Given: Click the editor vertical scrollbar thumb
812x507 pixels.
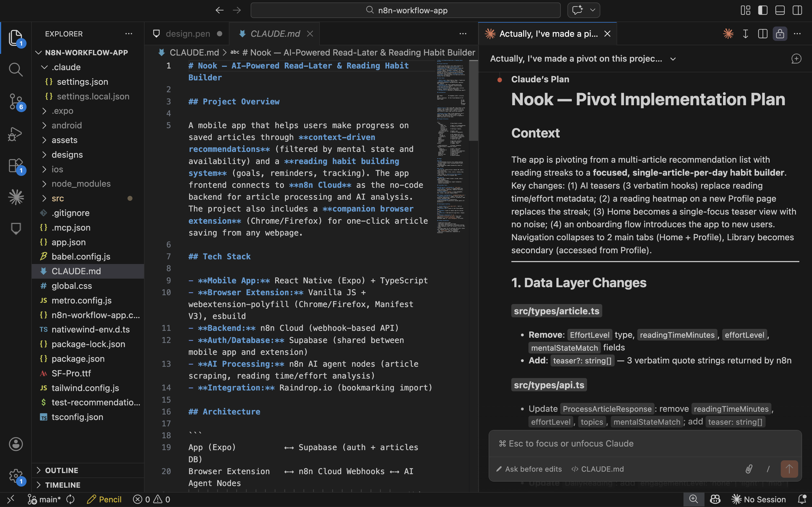Looking at the screenshot, I should 473,101.
